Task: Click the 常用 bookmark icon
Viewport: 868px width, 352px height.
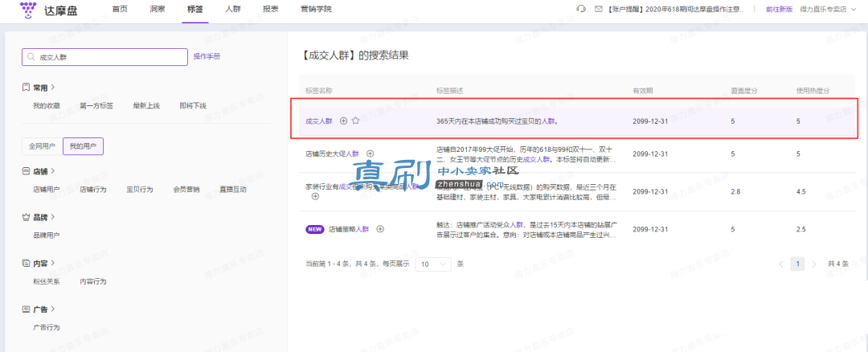Action: (26, 88)
